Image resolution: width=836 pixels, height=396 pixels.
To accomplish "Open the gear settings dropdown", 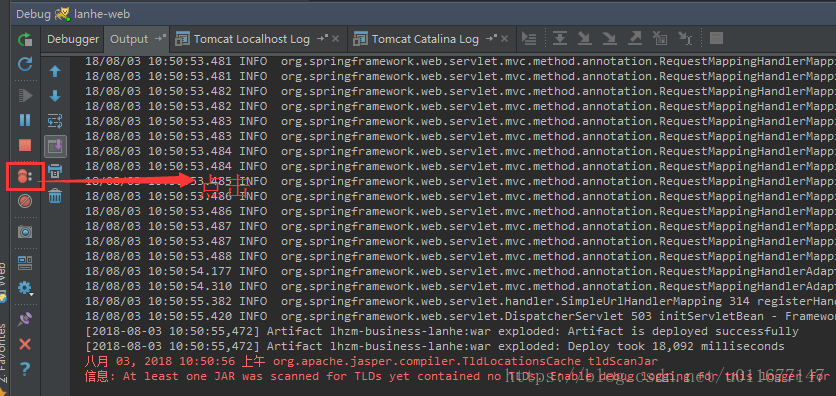I will (25, 288).
